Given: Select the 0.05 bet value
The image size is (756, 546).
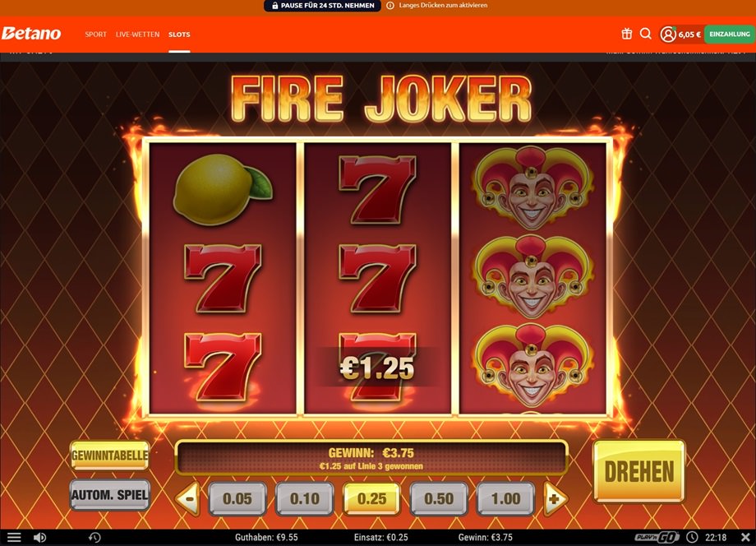Looking at the screenshot, I should [237, 499].
